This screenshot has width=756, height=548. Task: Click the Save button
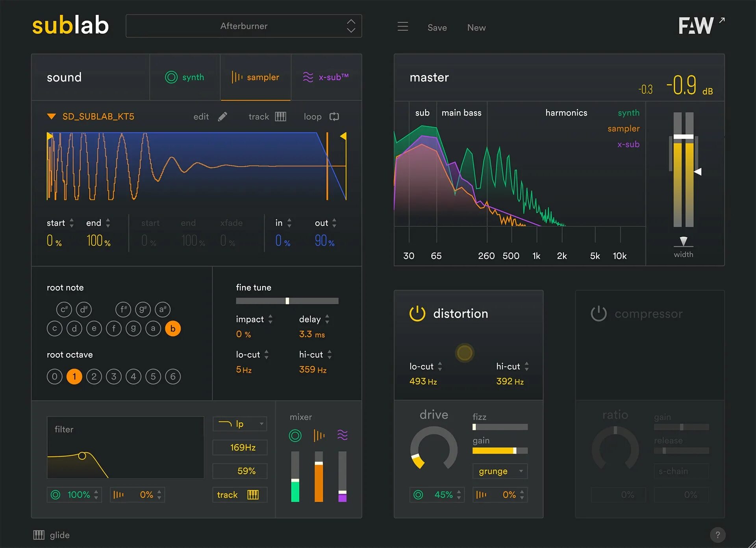[437, 28]
